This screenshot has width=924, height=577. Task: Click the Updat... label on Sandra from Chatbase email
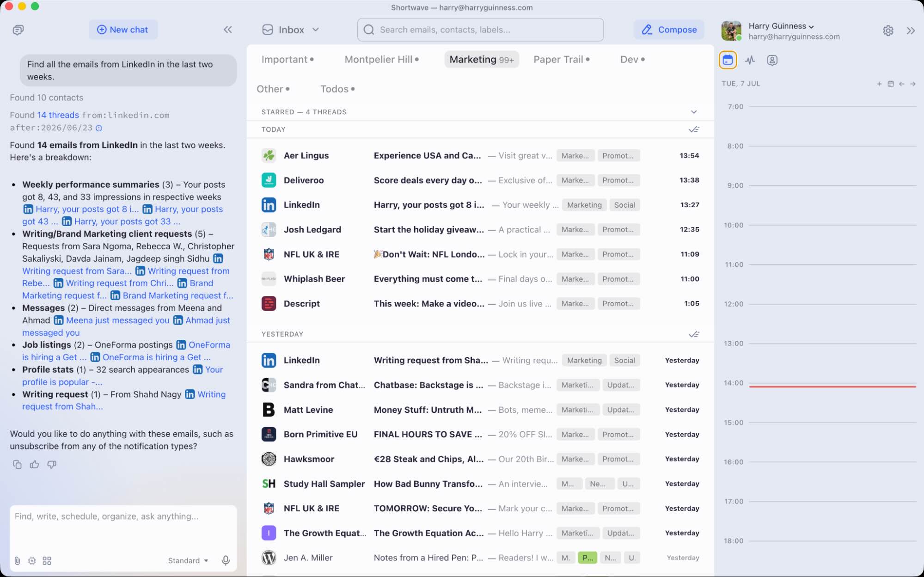point(621,385)
